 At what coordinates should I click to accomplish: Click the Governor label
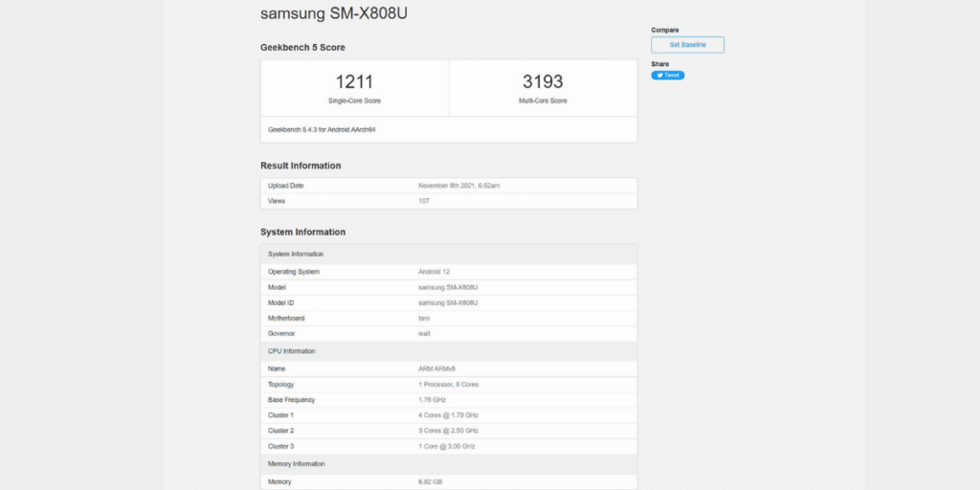coord(281,334)
